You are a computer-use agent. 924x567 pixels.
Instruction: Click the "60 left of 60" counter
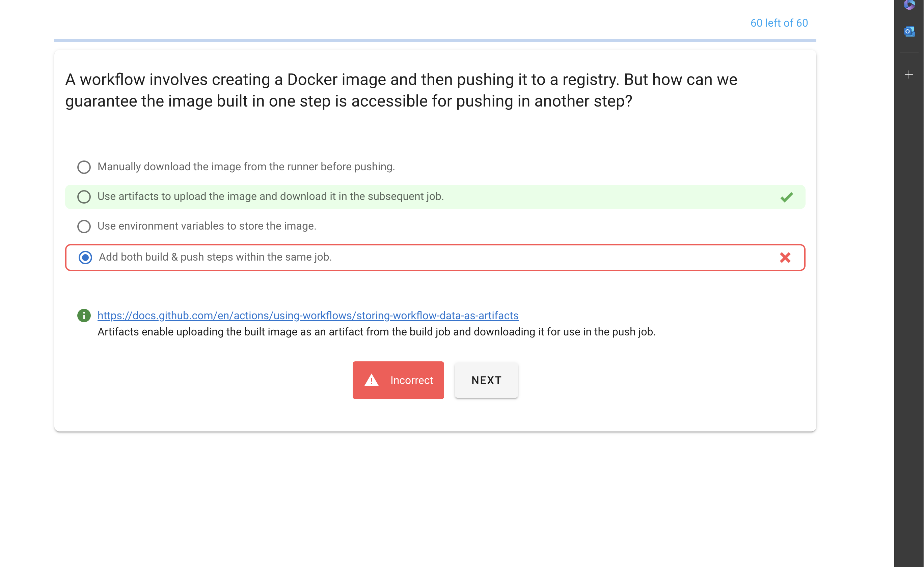pos(779,23)
